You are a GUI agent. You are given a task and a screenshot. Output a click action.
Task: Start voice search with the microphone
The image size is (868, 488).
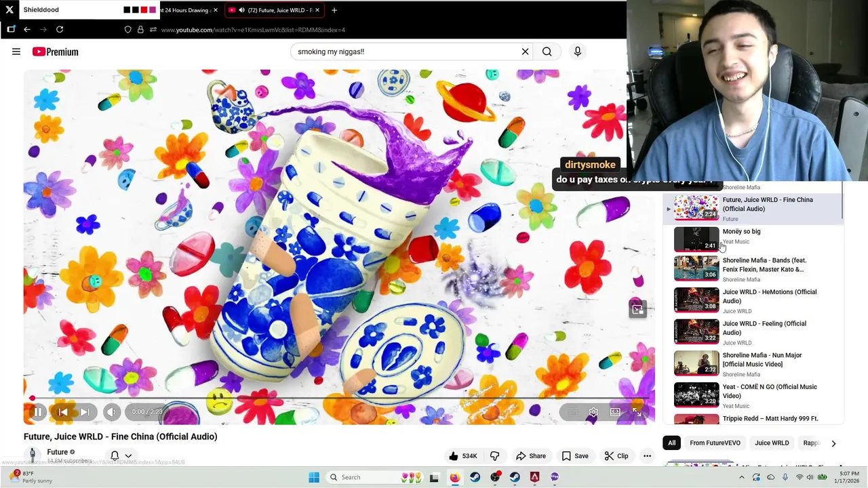[x=577, y=52]
